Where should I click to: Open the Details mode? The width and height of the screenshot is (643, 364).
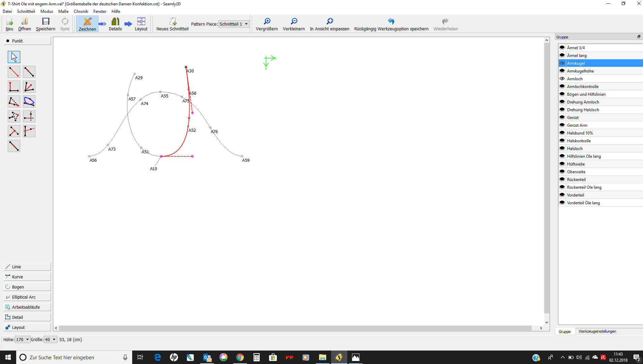pos(115,24)
